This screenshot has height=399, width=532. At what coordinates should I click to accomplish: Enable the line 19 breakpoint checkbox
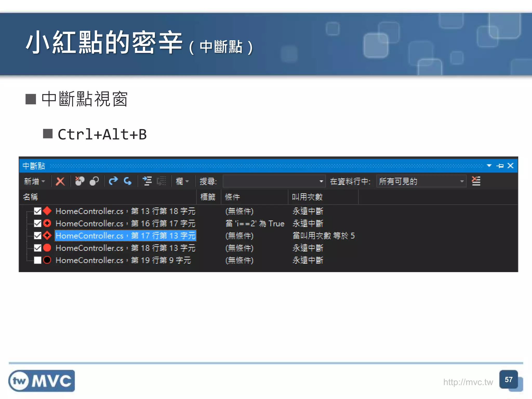coord(38,260)
